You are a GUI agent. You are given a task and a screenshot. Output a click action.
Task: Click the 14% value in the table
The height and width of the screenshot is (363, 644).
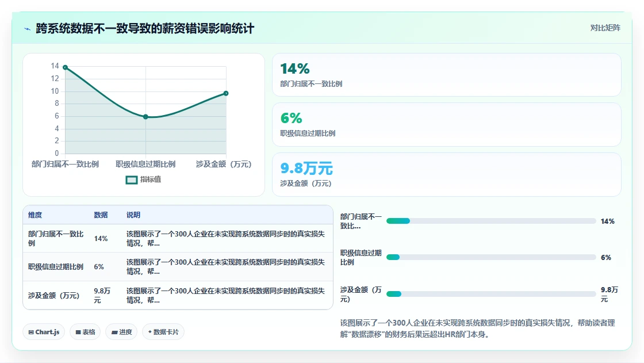[101, 238]
